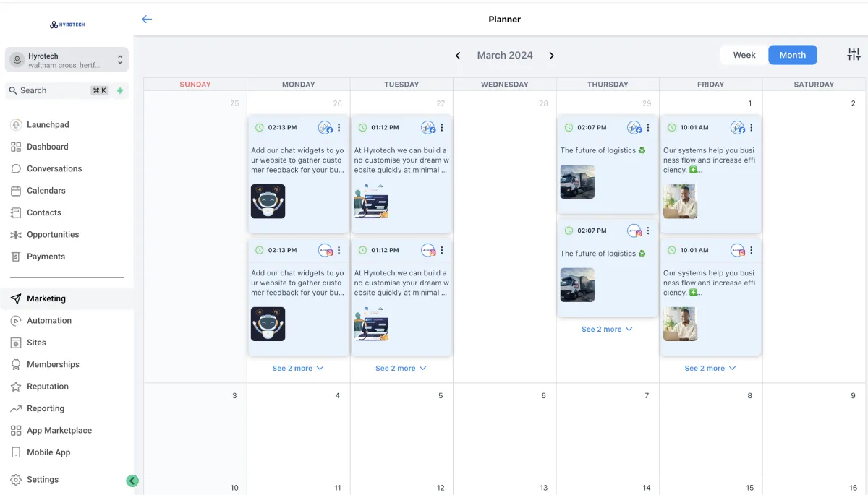868x495 pixels.
Task: Go to previous month before March 2024
Action: (458, 56)
